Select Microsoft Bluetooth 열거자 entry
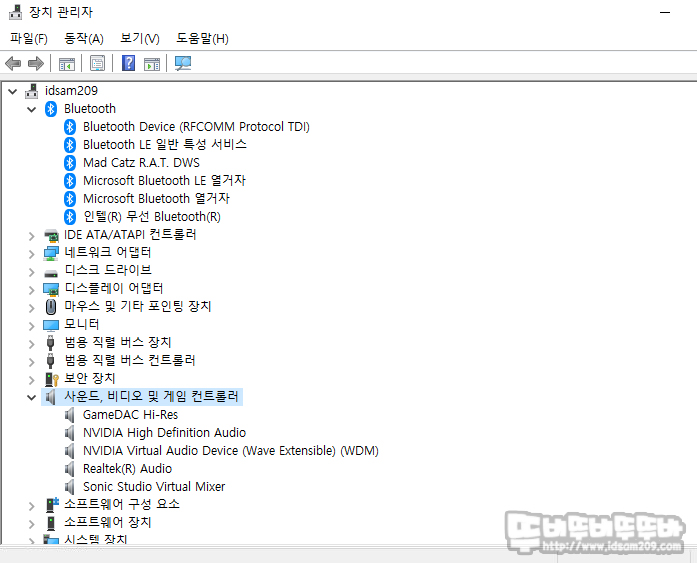Image resolution: width=697 pixels, height=563 pixels. click(156, 198)
